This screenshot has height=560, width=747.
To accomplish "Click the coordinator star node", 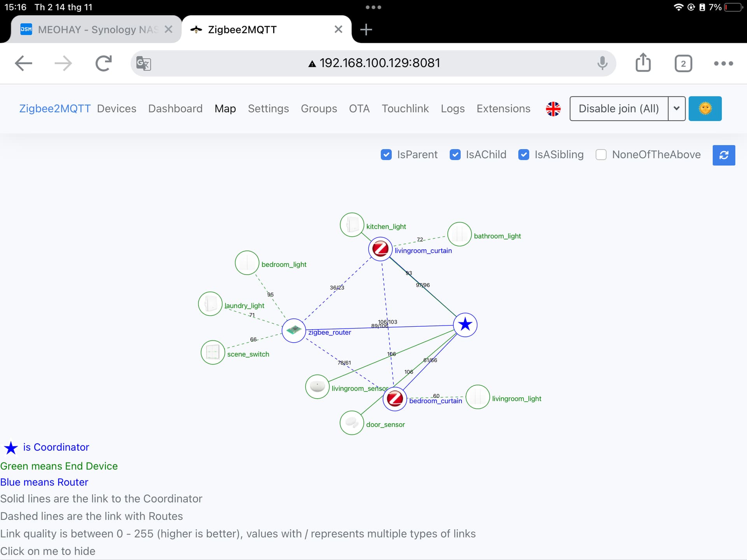I will (465, 325).
